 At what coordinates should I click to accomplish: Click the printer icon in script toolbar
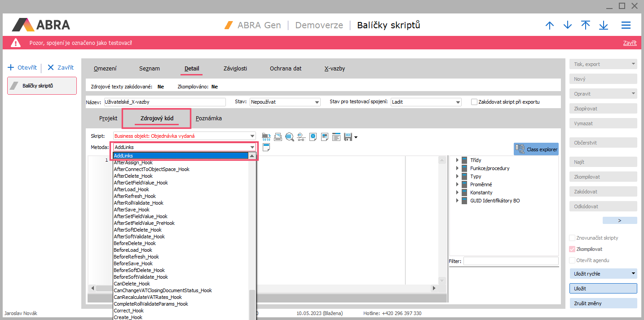pos(278,136)
